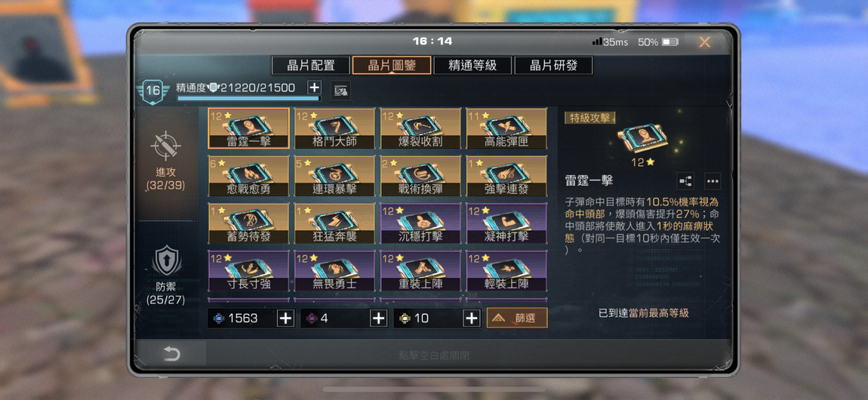
Task: Open the mastery details icon next to plus
Action: tap(340, 90)
